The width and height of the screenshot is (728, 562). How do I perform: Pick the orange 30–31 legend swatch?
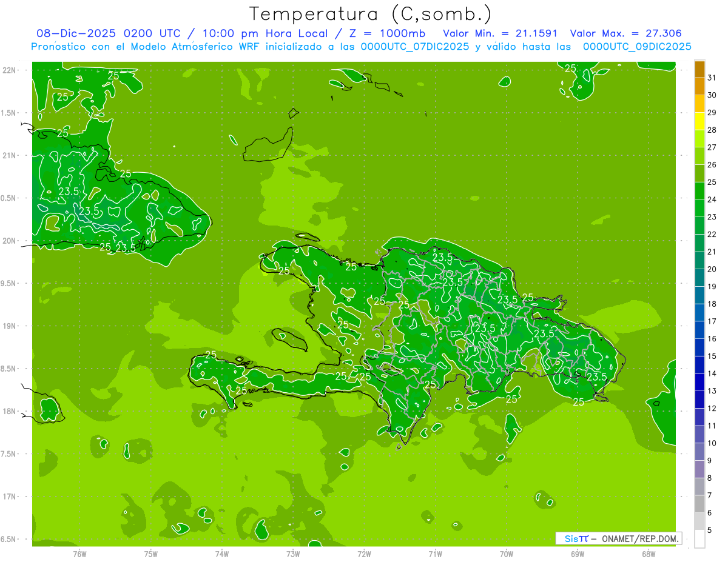click(699, 87)
